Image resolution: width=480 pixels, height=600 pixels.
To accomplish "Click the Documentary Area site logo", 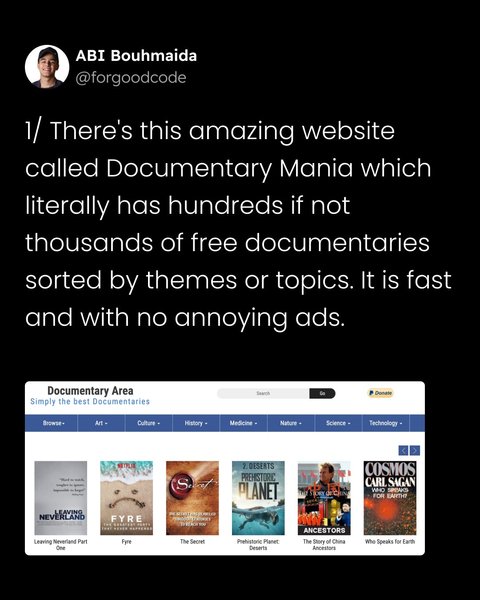I will [x=90, y=391].
